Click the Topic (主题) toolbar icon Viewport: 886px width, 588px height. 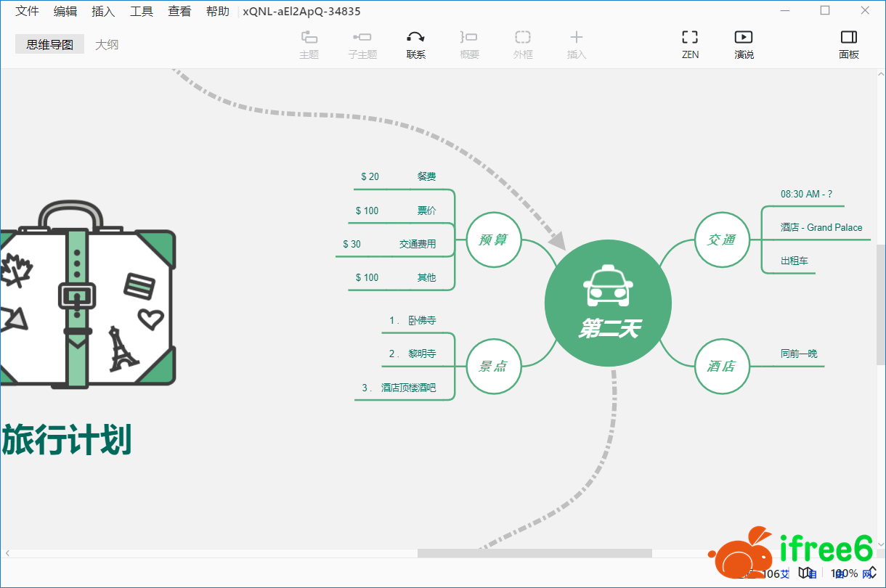[309, 38]
